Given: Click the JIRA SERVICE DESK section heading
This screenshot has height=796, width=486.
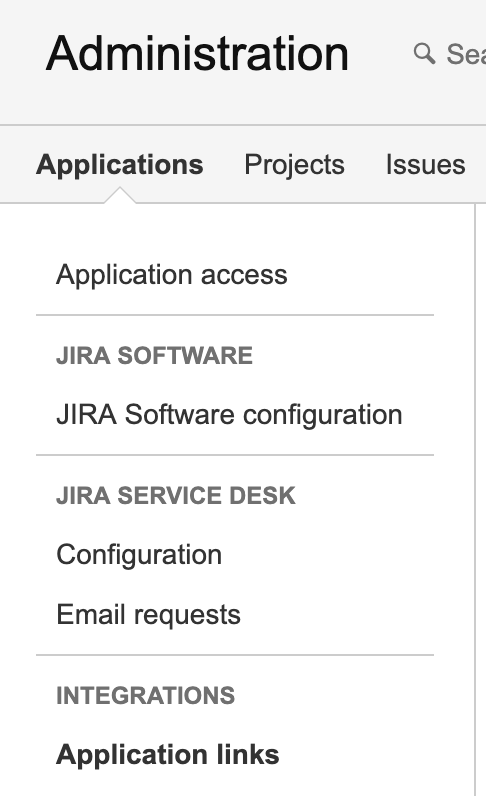Looking at the screenshot, I should coord(176,495).
